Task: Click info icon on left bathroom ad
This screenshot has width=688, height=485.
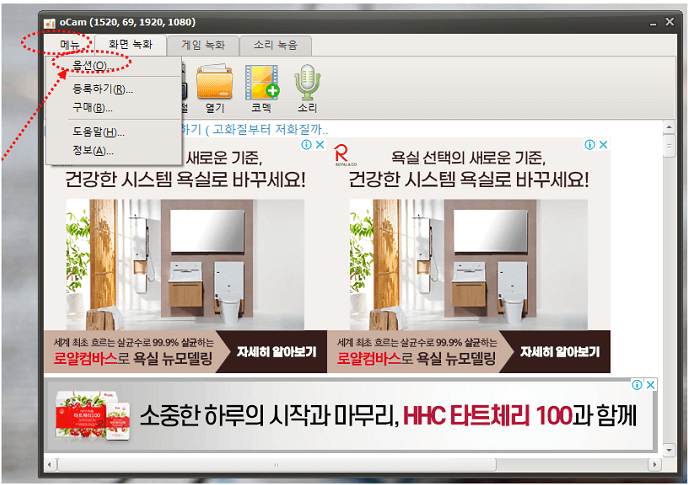Action: click(x=307, y=144)
